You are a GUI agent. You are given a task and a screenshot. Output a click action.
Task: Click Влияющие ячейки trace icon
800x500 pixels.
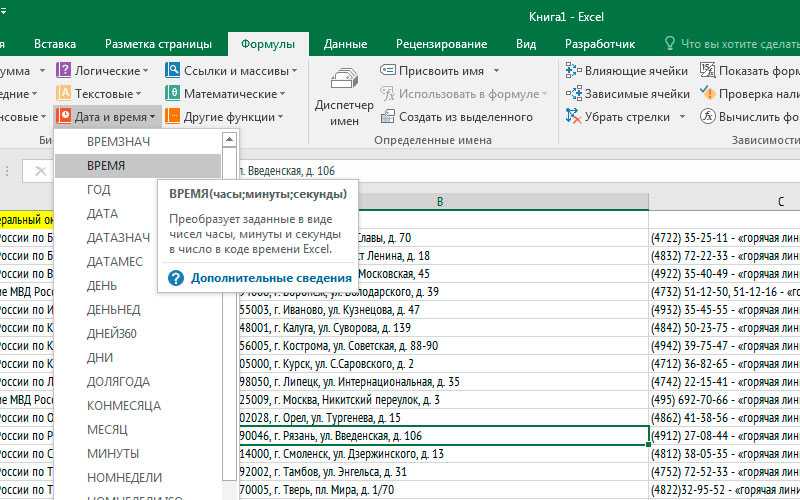click(573, 70)
